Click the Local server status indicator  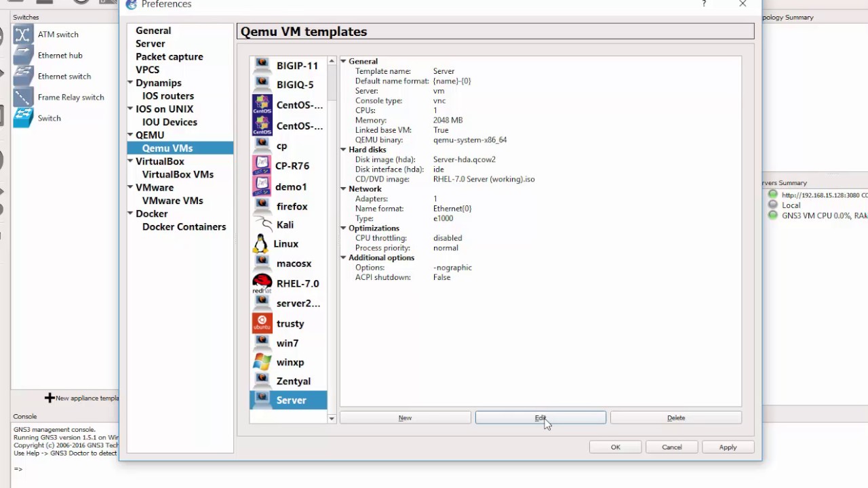point(772,205)
